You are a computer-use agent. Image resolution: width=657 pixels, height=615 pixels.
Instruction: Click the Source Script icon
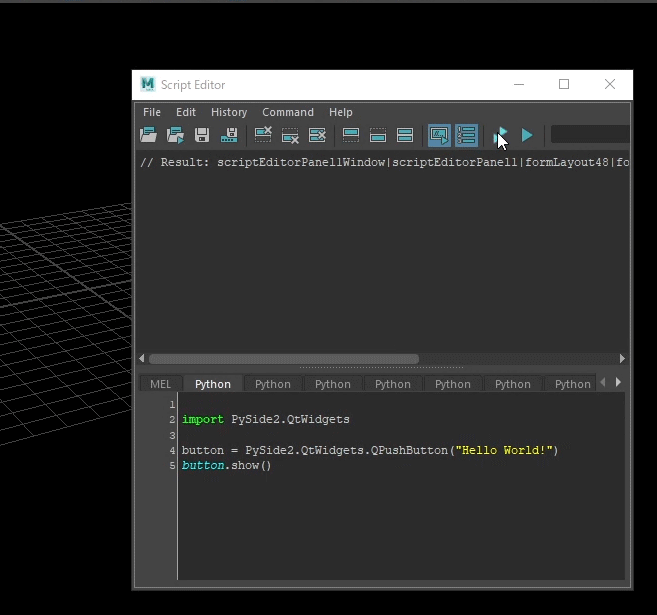[175, 135]
